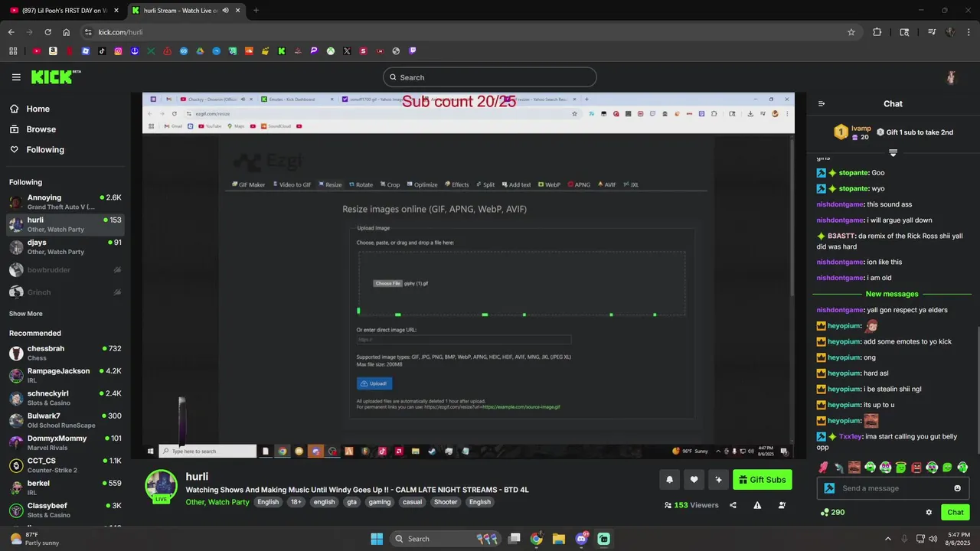Share the stream via the share icon
Viewport: 980px width, 551px height.
point(733,505)
